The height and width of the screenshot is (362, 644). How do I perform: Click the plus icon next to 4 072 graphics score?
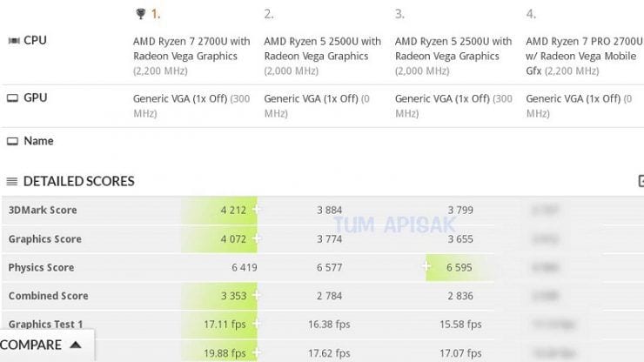click(256, 238)
